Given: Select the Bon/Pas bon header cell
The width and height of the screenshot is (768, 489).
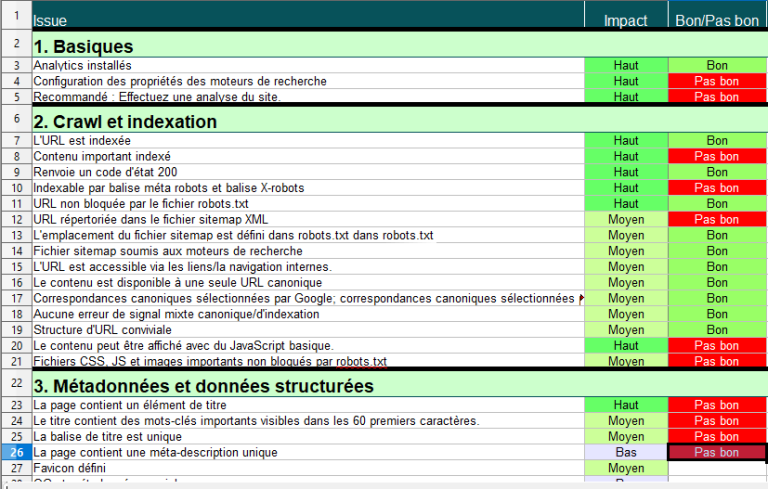Looking at the screenshot, I should click(x=717, y=15).
